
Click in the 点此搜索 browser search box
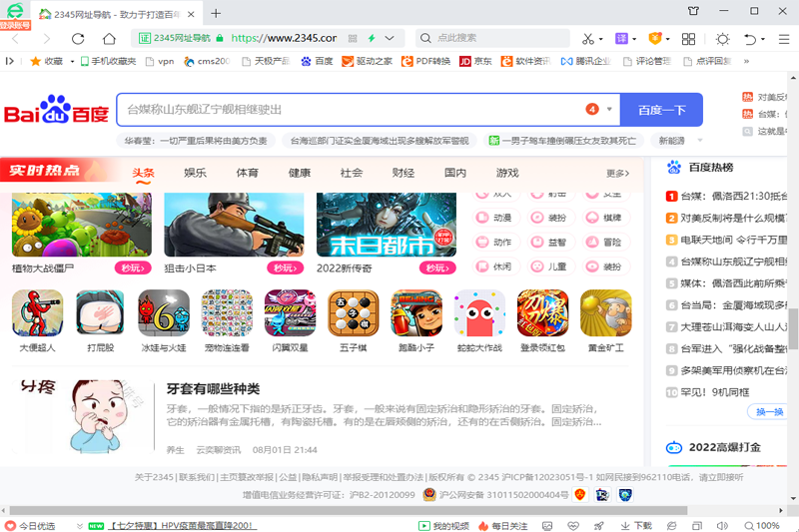(492, 38)
